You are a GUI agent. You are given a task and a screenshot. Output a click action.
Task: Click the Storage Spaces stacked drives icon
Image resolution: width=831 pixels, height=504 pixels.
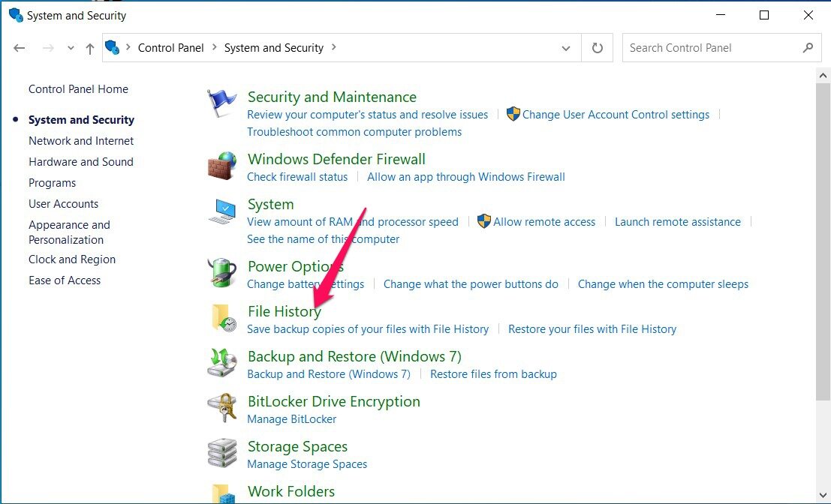221,452
